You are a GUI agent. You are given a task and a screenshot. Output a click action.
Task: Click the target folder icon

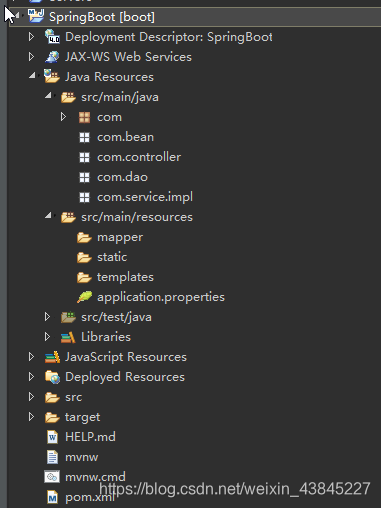pyautogui.click(x=52, y=417)
